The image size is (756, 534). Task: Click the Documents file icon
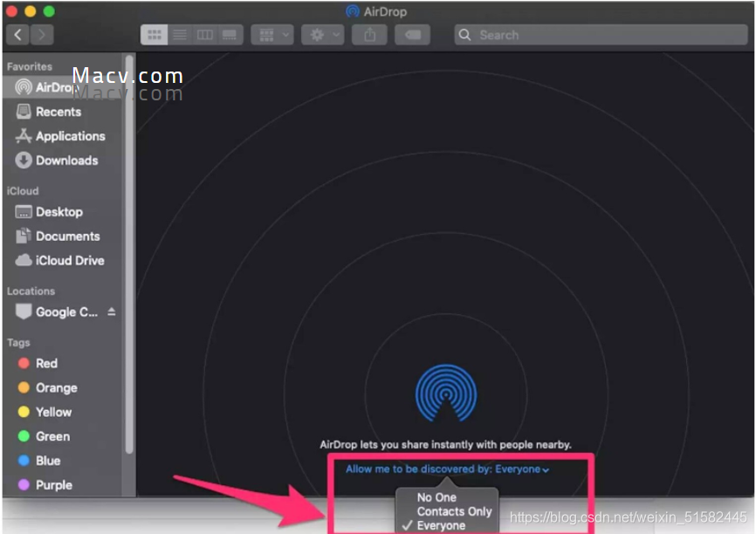[x=24, y=236]
